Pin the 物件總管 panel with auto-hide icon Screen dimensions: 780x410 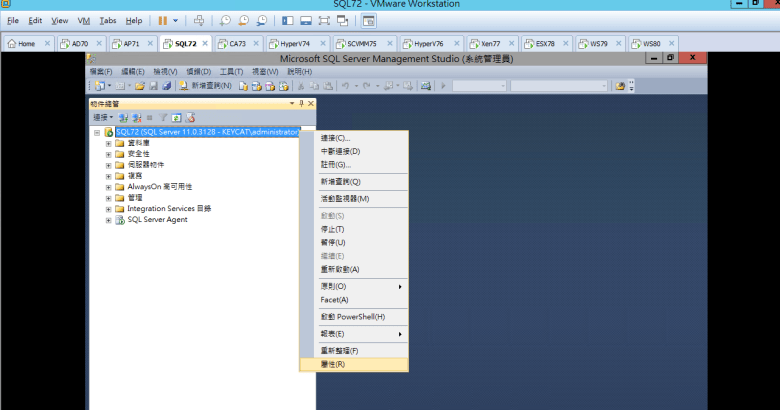coord(301,103)
